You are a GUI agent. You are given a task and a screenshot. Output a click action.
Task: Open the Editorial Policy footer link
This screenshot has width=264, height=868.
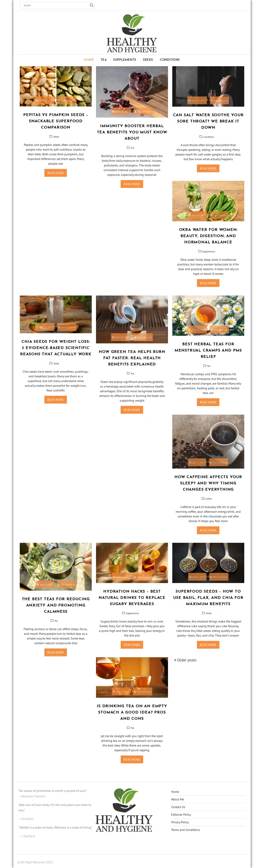click(181, 814)
